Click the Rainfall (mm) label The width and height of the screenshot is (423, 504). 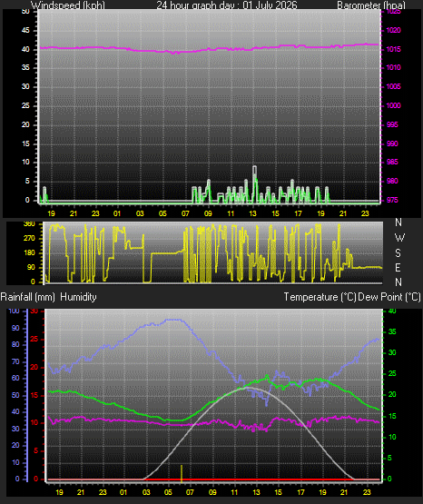pos(27,297)
